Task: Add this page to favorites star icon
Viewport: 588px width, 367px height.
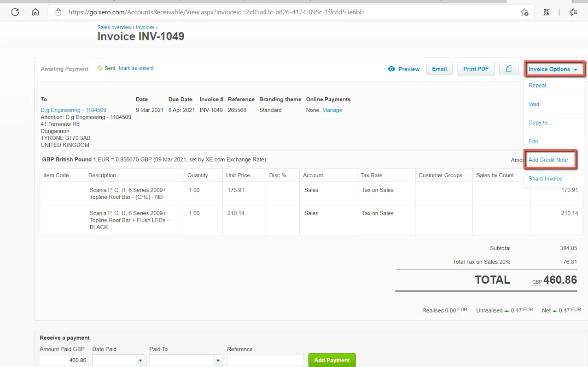Action: point(524,12)
